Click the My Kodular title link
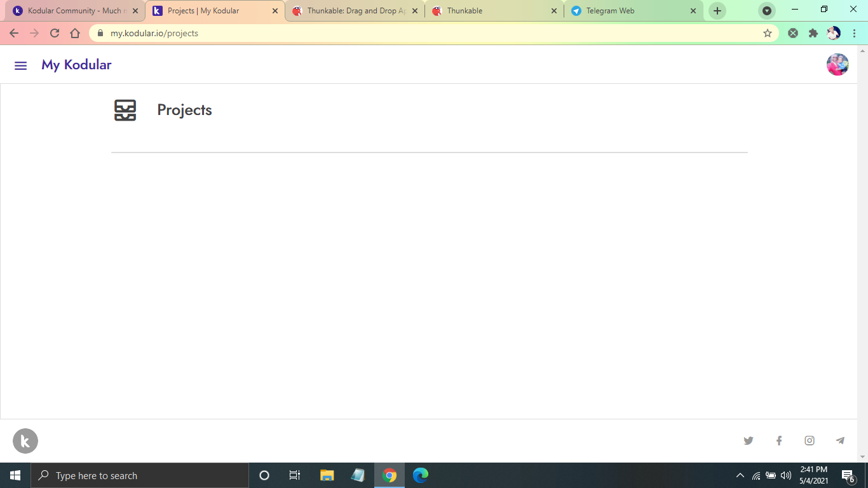The height and width of the screenshot is (488, 868). coord(76,65)
